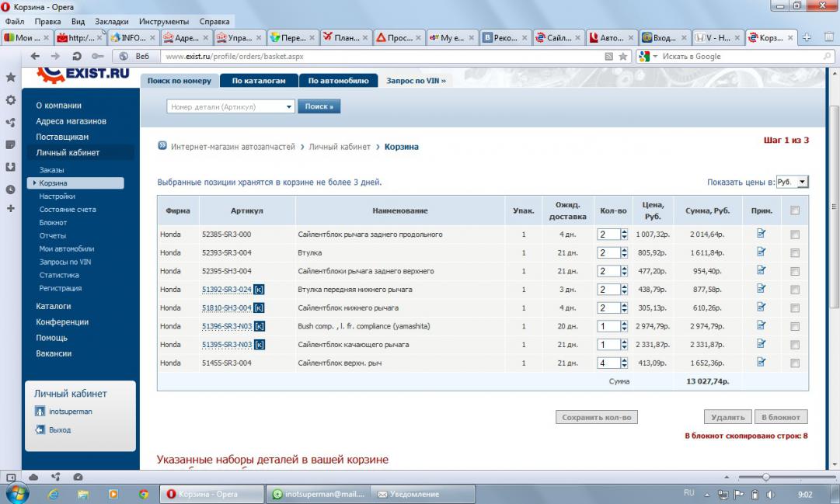840x504 pixels.
Task: Click the Удалить button
Action: [x=727, y=417]
